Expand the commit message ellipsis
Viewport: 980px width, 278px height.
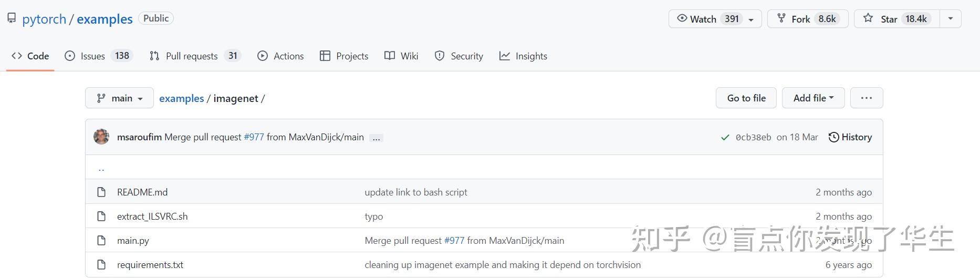pos(376,138)
